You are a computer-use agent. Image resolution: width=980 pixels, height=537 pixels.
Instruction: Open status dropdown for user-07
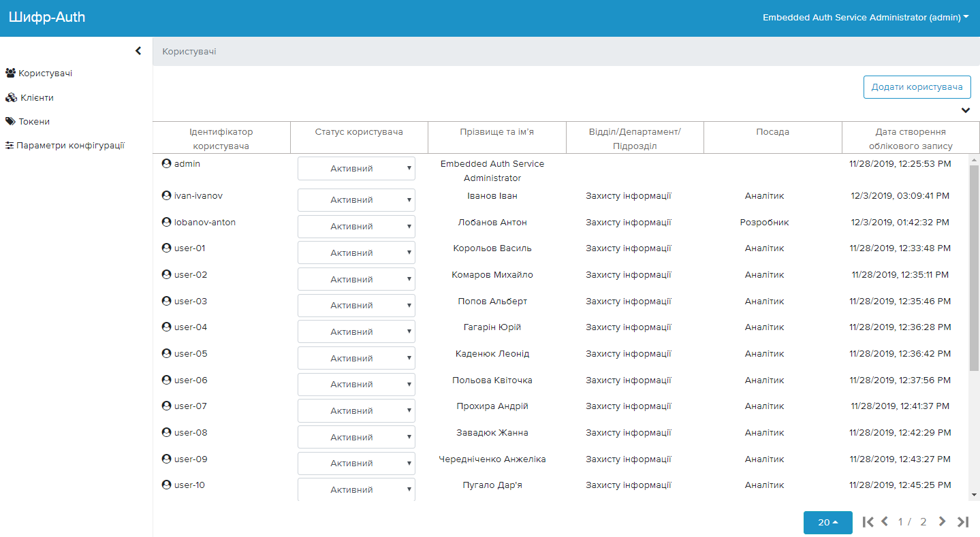click(x=356, y=410)
